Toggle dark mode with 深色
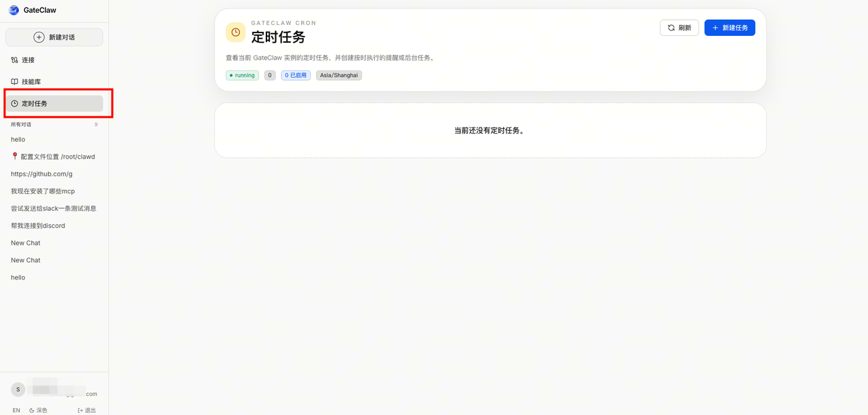Viewport: 868px width, 415px height. pos(39,410)
